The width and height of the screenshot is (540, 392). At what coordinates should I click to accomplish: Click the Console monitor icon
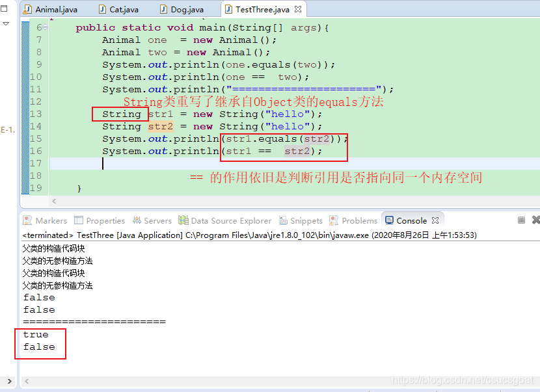(x=389, y=220)
